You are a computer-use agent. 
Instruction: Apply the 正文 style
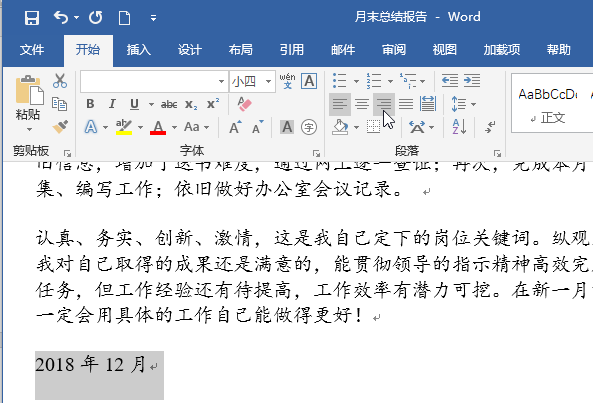coord(548,103)
